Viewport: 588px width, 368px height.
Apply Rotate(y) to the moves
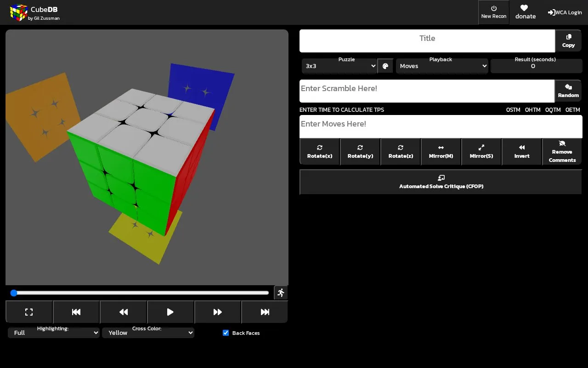(360, 152)
